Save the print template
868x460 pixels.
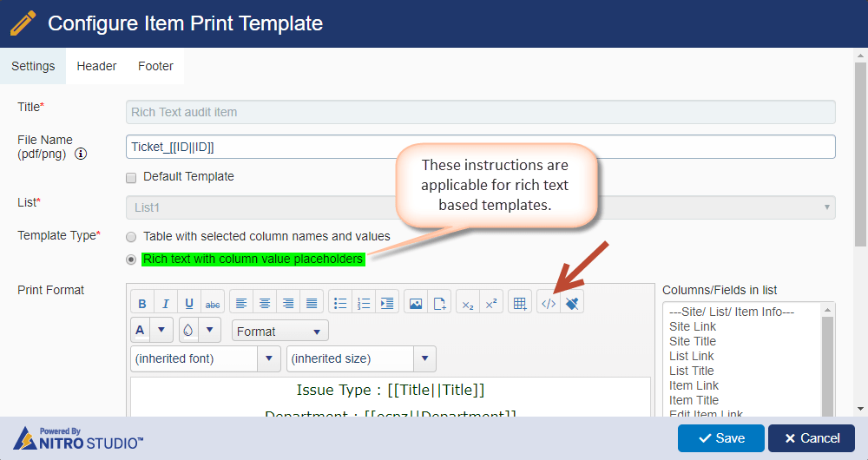(x=720, y=438)
